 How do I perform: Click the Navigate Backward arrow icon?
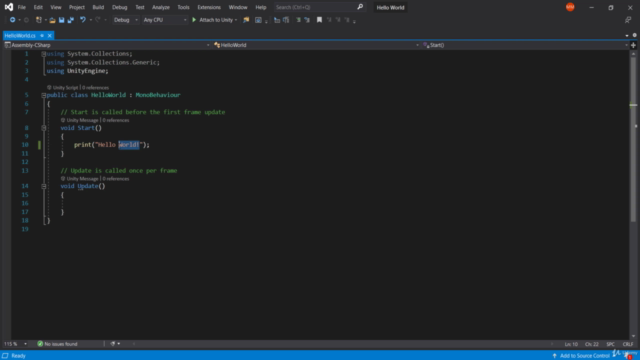click(13, 20)
